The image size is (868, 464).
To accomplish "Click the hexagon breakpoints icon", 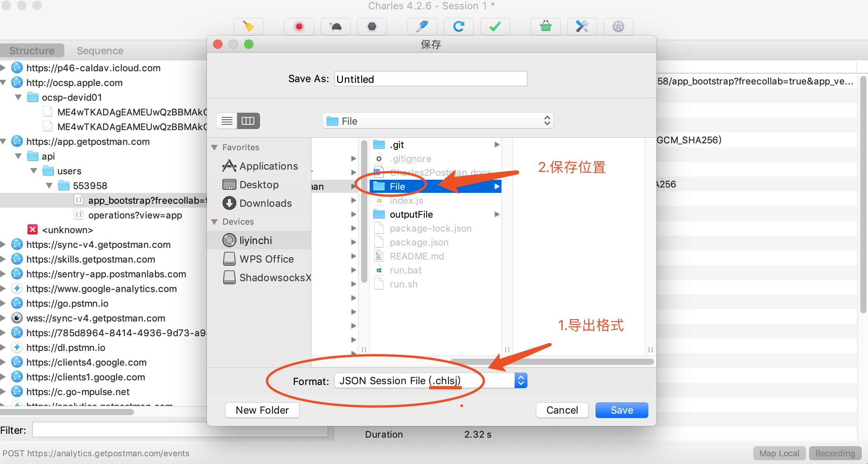I will click(372, 26).
